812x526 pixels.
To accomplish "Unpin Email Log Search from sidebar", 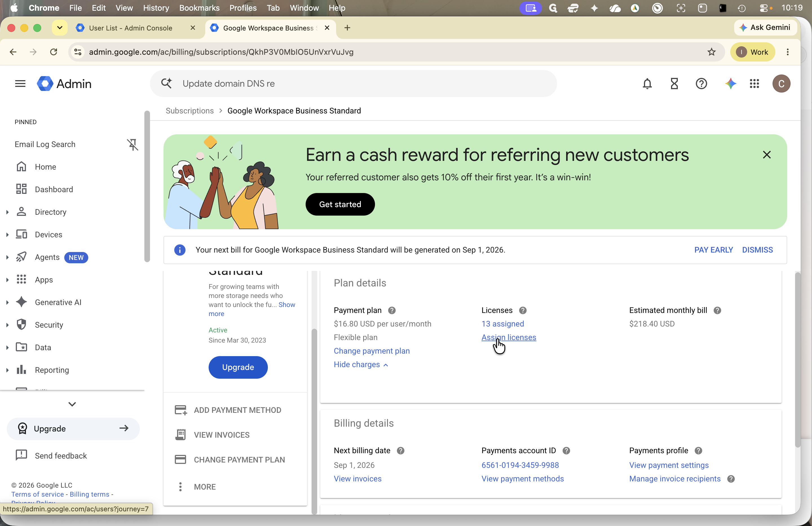I will 133,144.
